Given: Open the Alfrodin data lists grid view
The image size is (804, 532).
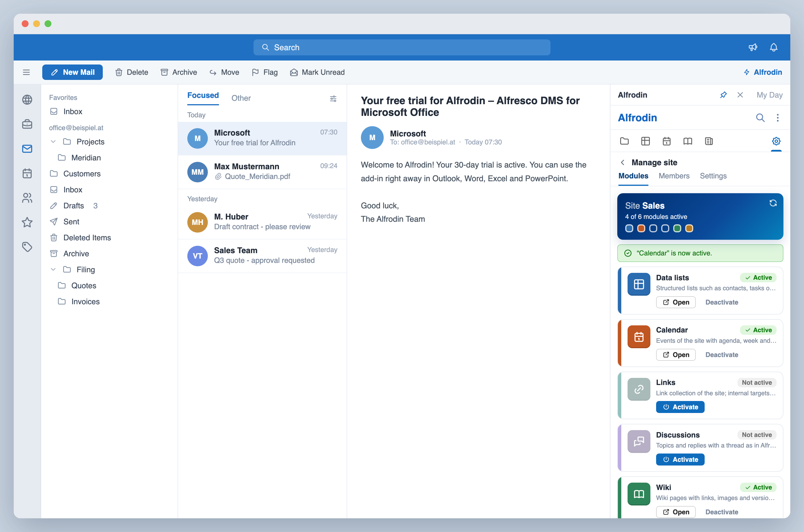Looking at the screenshot, I should [x=645, y=141].
